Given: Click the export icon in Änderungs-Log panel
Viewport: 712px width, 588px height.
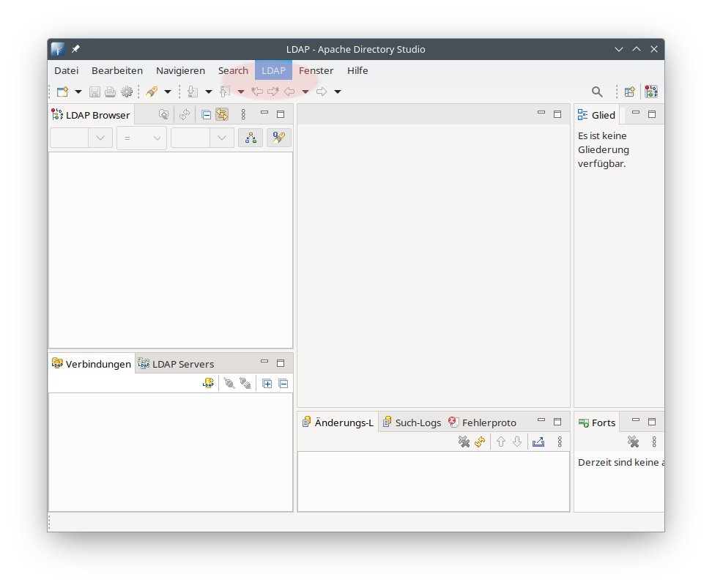Looking at the screenshot, I should coord(538,442).
